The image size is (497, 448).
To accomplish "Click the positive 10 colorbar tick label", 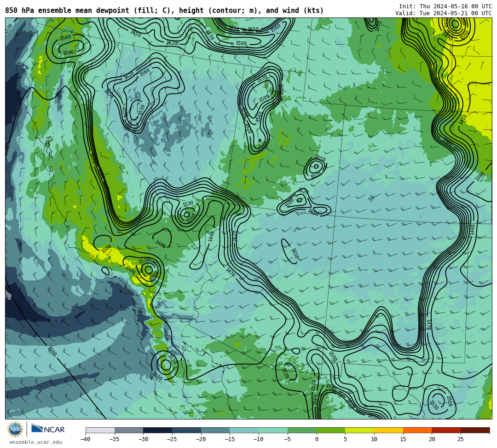I will point(374,439).
